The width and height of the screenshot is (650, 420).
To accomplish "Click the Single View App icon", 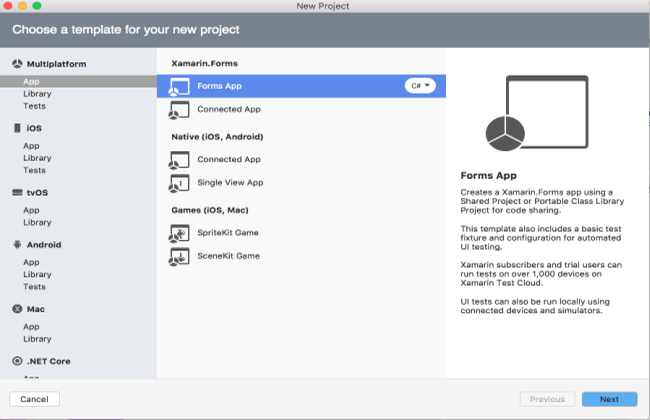I will 179,183.
